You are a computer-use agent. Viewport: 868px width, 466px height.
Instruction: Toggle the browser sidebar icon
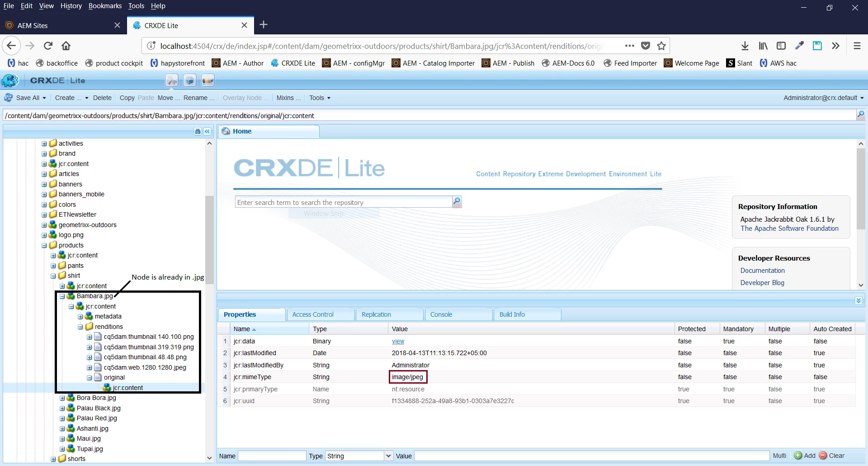781,46
